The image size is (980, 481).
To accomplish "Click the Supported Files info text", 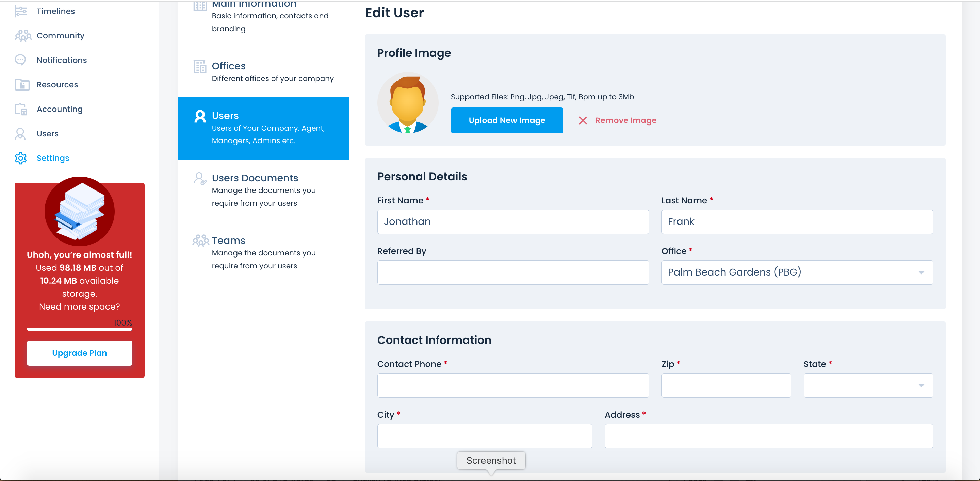I will (542, 97).
